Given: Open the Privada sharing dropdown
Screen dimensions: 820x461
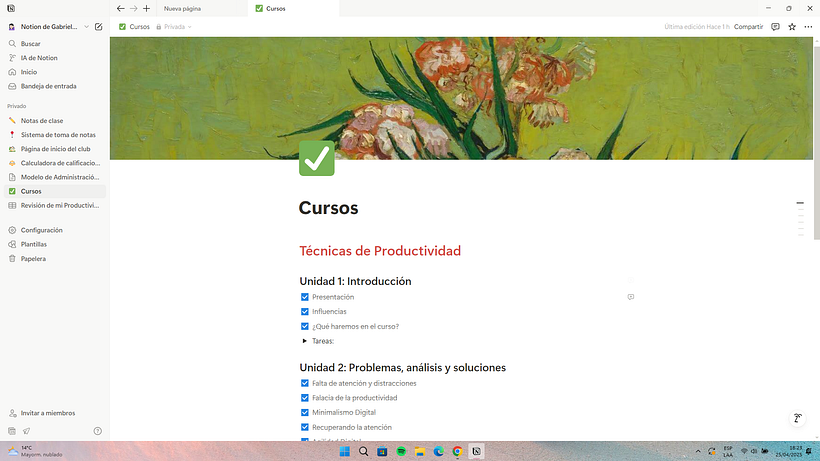Looking at the screenshot, I should click(174, 27).
